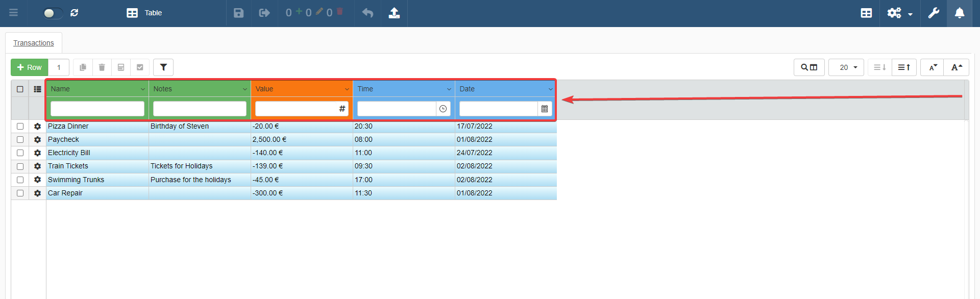Click the undo arrow icon
The height and width of the screenshot is (299, 980).
click(367, 13)
